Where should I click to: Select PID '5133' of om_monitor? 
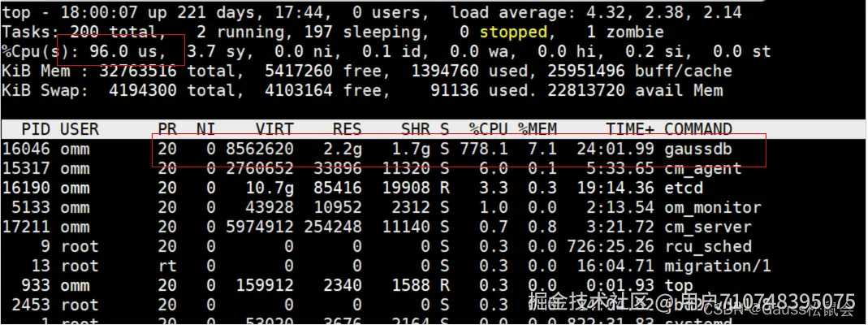pyautogui.click(x=31, y=208)
